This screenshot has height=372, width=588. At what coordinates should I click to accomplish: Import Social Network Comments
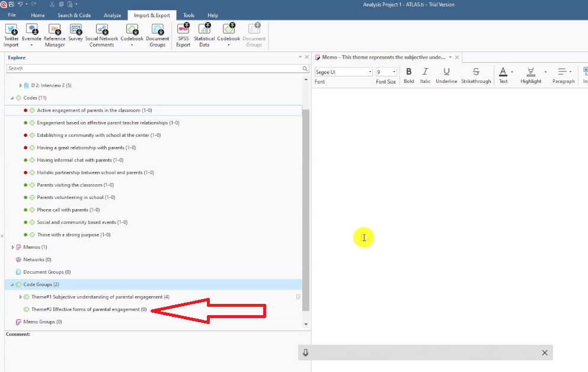[x=101, y=31]
